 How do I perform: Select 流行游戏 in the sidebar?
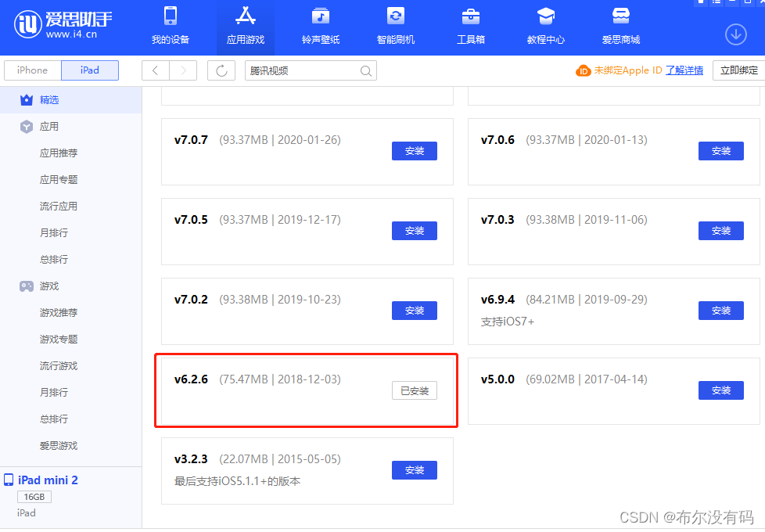(x=59, y=366)
